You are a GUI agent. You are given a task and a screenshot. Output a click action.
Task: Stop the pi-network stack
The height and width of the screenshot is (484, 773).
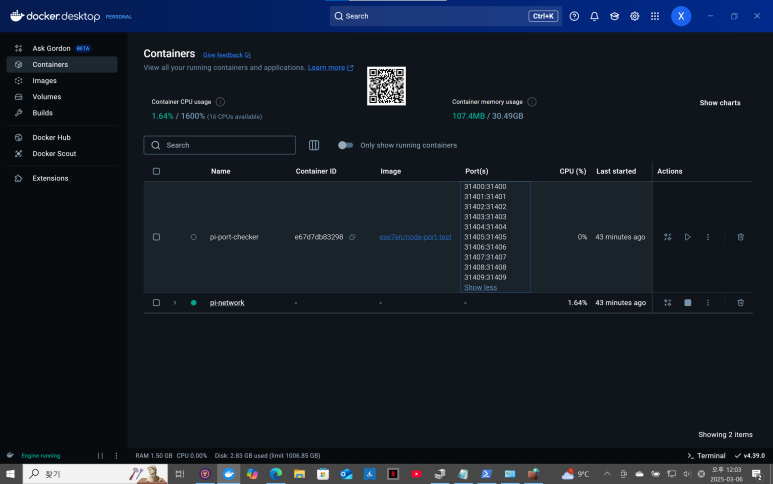tap(688, 303)
